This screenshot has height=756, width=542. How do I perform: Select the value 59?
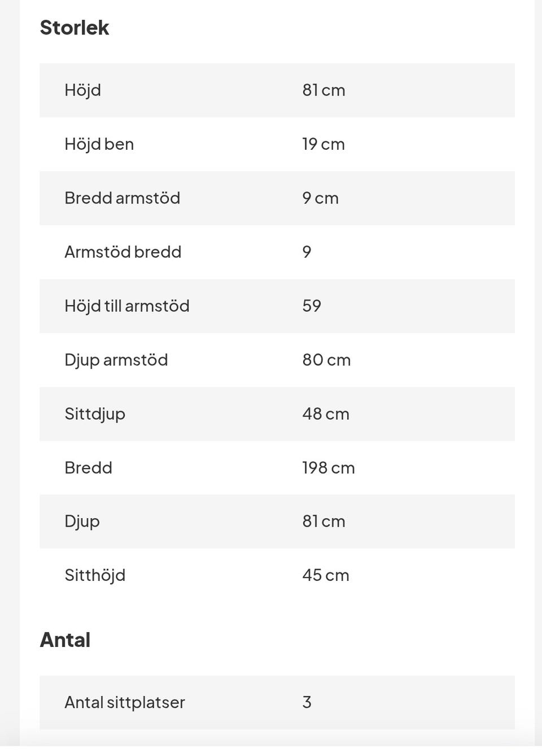(312, 306)
